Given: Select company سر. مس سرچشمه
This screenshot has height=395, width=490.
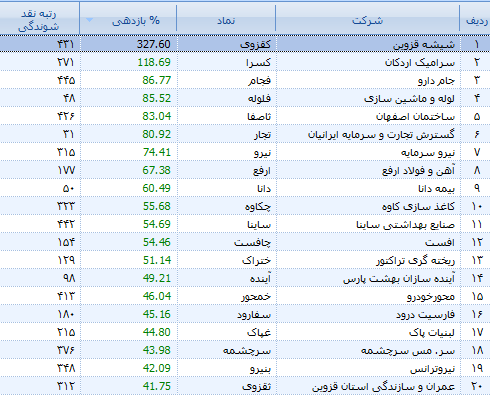Looking at the screenshot, I should click(x=408, y=350).
